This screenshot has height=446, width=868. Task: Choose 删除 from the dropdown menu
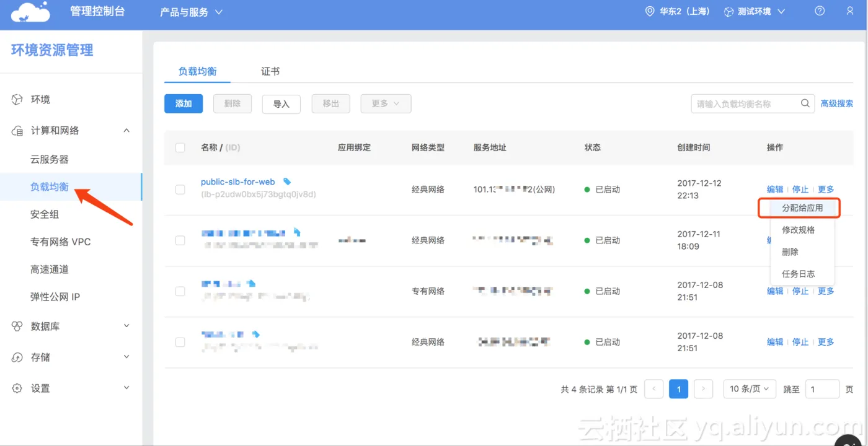click(790, 252)
